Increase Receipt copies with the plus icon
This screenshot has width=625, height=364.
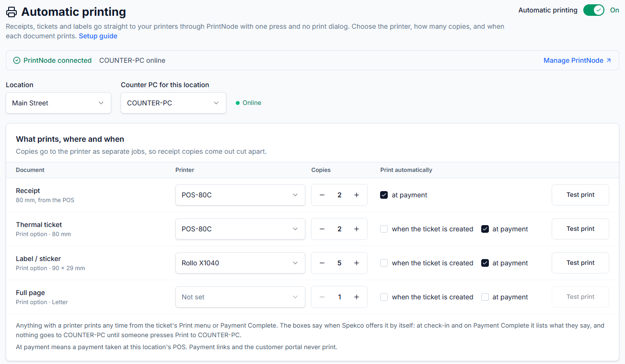[x=357, y=195]
